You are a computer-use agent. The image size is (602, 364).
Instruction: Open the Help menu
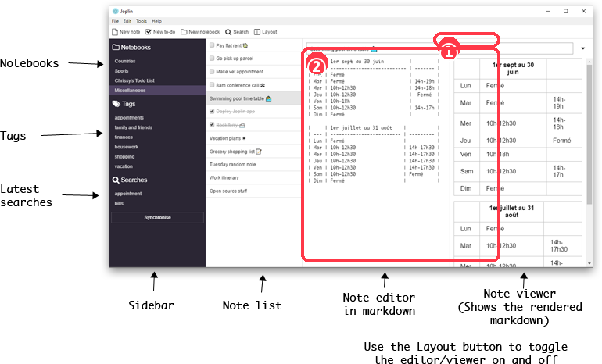[156, 21]
